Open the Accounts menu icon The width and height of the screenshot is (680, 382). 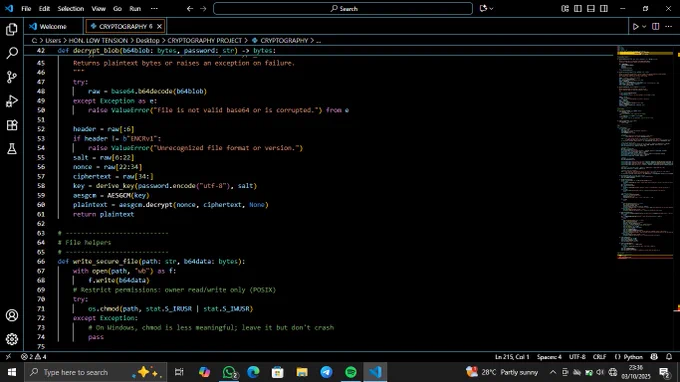point(12,315)
